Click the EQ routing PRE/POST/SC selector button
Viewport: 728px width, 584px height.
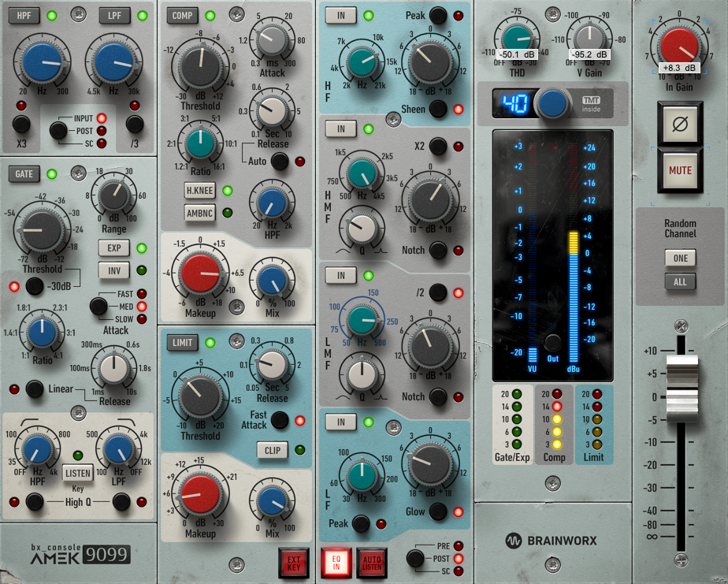coord(415,558)
